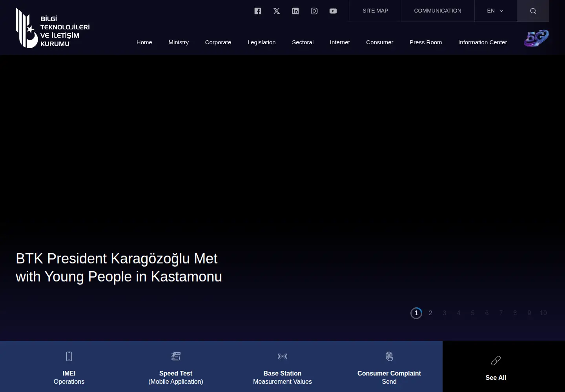
Task: Go to the SITE MAP link
Action: click(x=375, y=11)
